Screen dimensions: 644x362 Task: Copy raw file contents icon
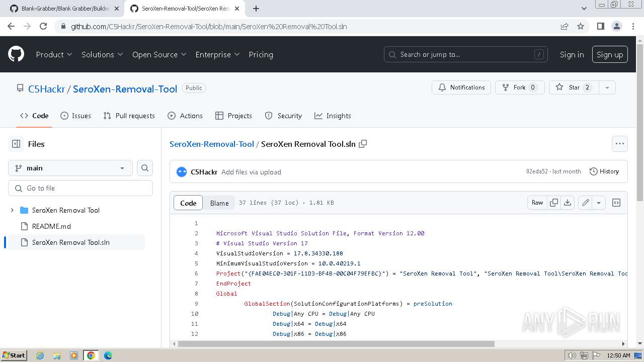click(554, 203)
